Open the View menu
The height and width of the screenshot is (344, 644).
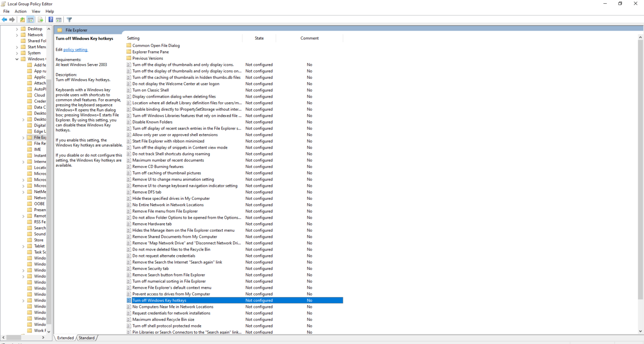[x=36, y=11]
